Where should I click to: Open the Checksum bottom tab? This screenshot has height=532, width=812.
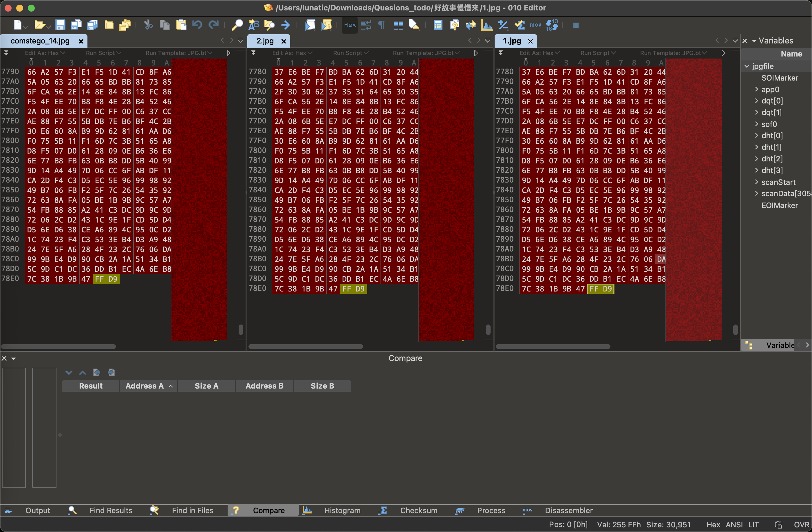tap(418, 511)
